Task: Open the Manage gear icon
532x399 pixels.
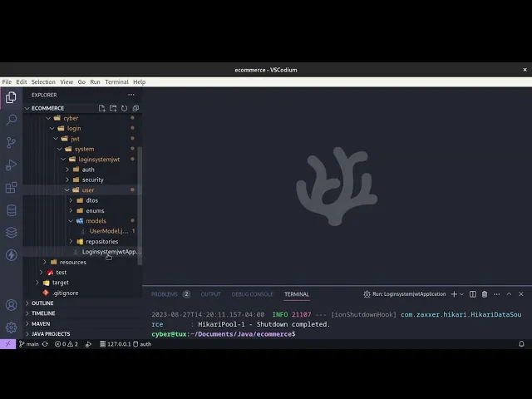Action: 11,328
